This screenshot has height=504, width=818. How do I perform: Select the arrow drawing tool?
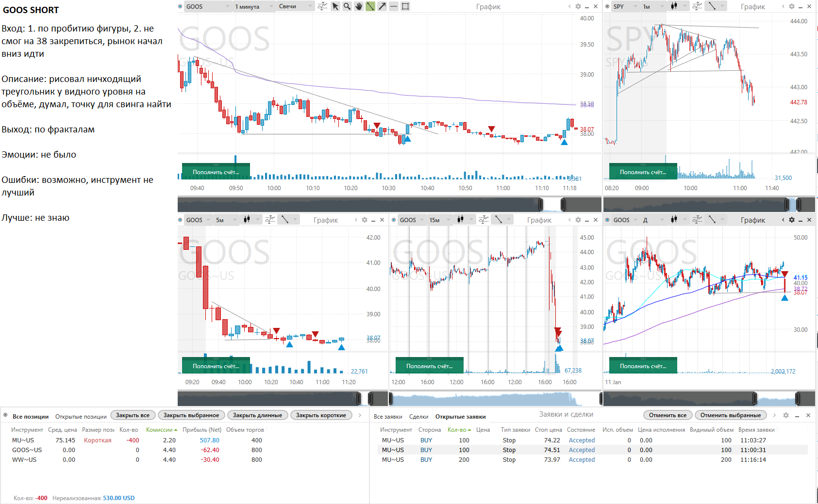point(382,6)
